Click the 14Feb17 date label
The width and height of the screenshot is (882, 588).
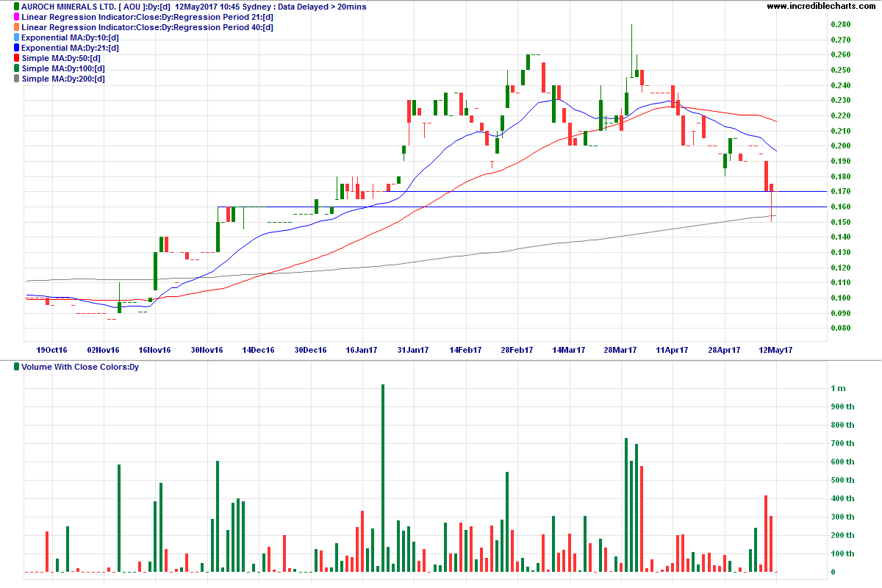[465, 350]
